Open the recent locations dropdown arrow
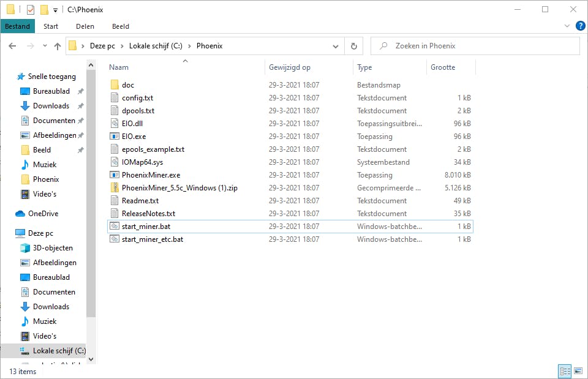588x379 pixels. 45,46
